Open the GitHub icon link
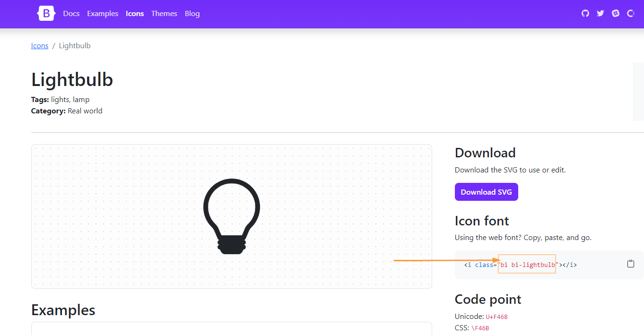This screenshot has height=335, width=644. [x=585, y=14]
